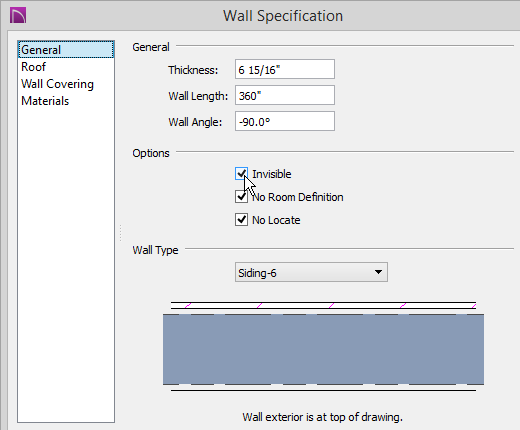Focus the Wall Length field showing 360"
Viewport: 520px width, 430px height.
point(285,95)
